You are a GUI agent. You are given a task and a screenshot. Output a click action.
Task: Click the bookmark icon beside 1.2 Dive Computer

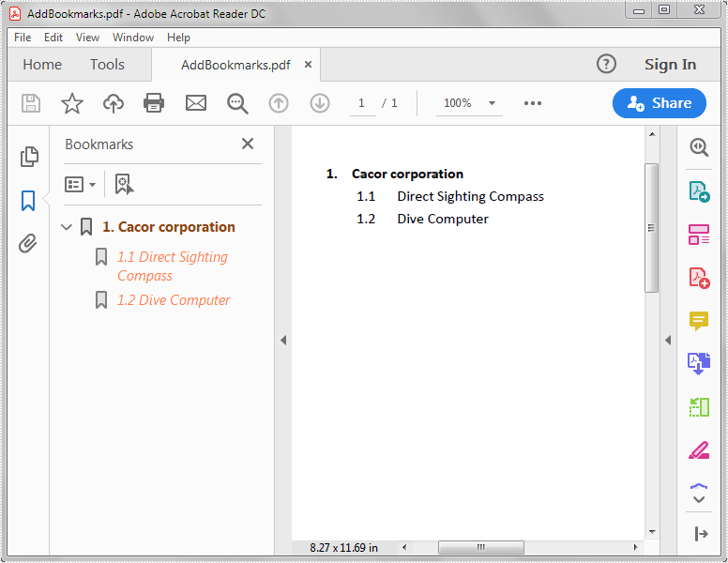101,300
